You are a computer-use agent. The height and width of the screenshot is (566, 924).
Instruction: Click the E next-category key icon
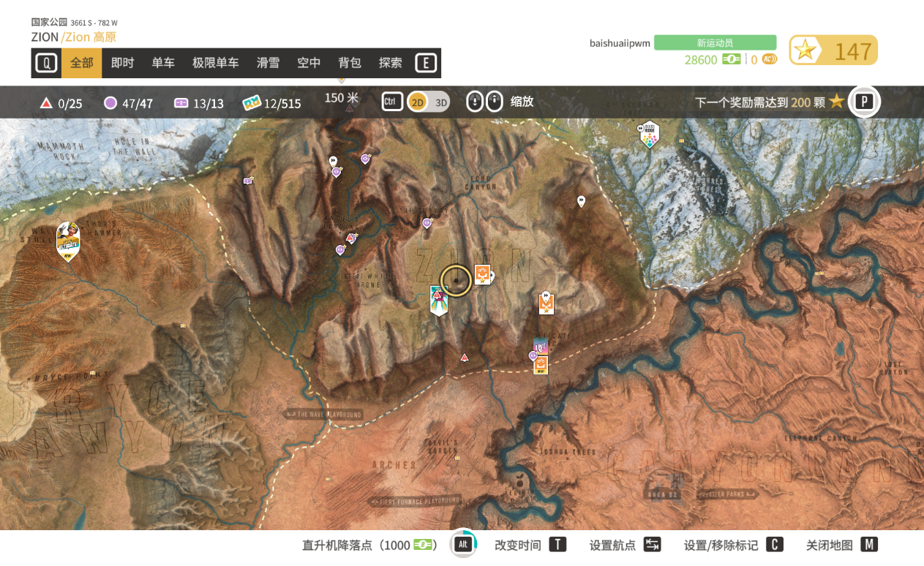point(426,63)
